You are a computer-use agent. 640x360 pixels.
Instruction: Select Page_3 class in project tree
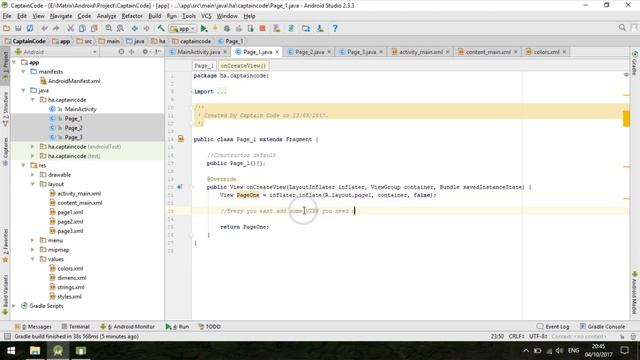tap(73, 137)
